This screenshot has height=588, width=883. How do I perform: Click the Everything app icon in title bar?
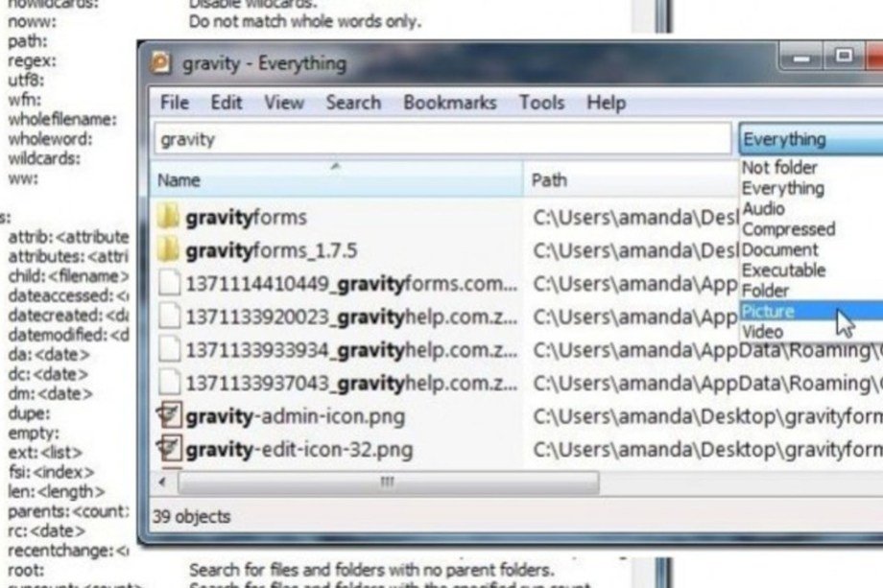point(160,62)
